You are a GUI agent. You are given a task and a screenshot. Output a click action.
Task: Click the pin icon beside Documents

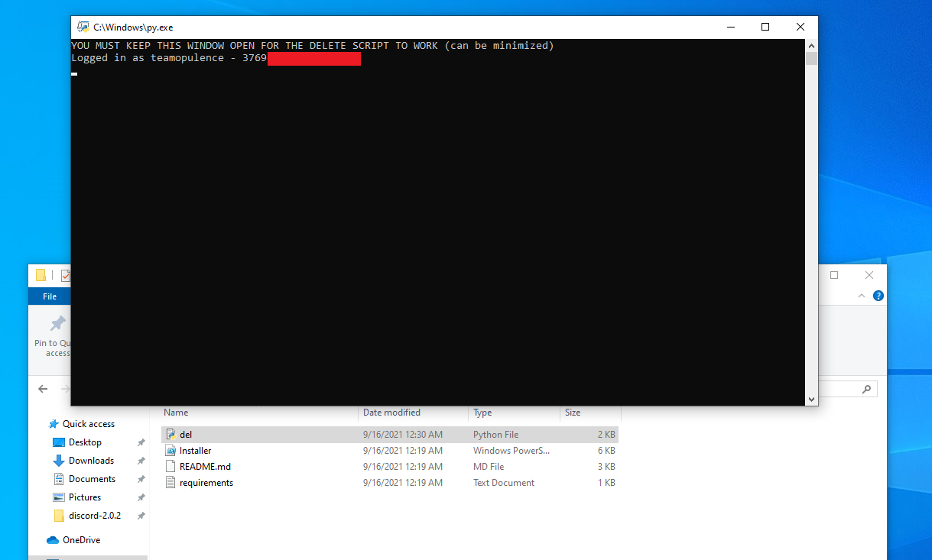click(141, 479)
